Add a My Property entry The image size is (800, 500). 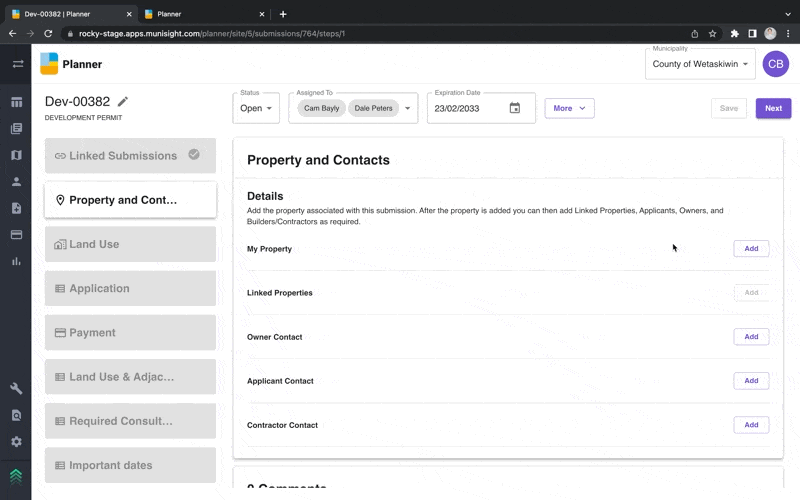pos(751,249)
